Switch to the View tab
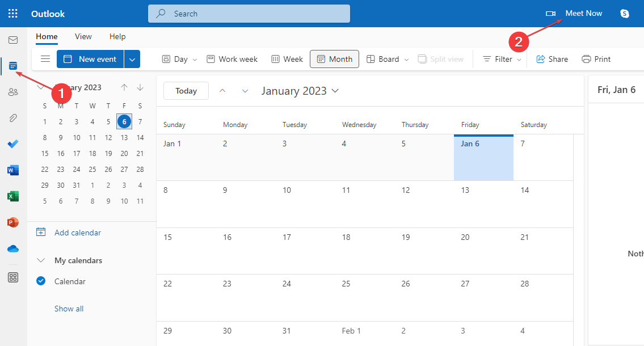Screen dimensions: 644x346 [x=83, y=36]
